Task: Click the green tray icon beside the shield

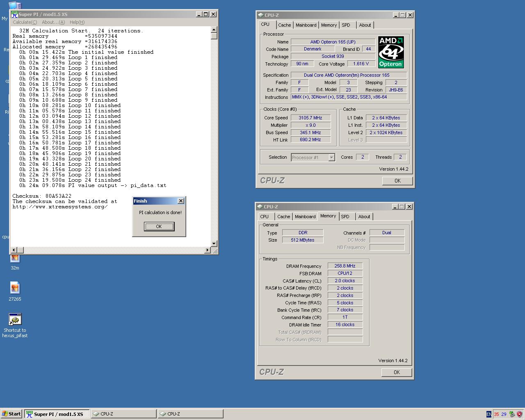Action: [512, 414]
